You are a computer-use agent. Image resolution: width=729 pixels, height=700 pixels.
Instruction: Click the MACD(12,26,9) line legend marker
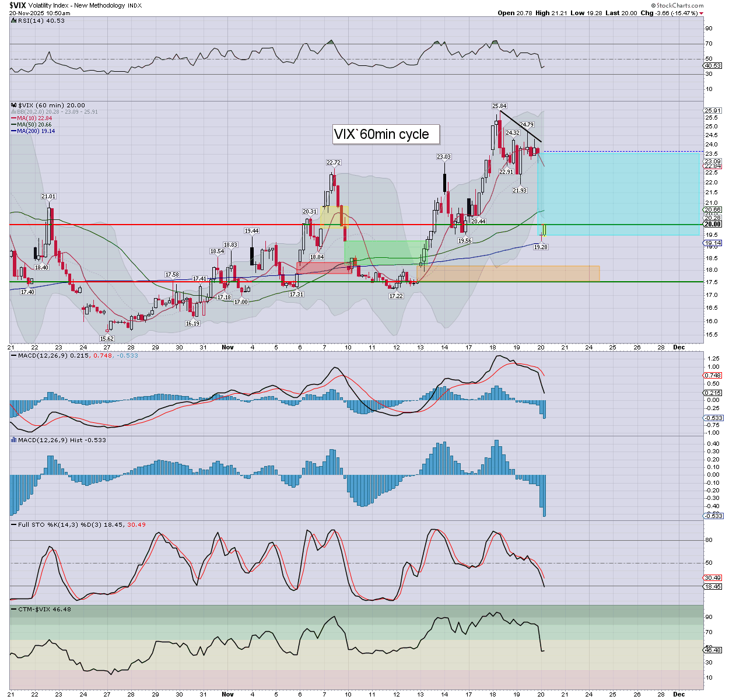(x=14, y=355)
